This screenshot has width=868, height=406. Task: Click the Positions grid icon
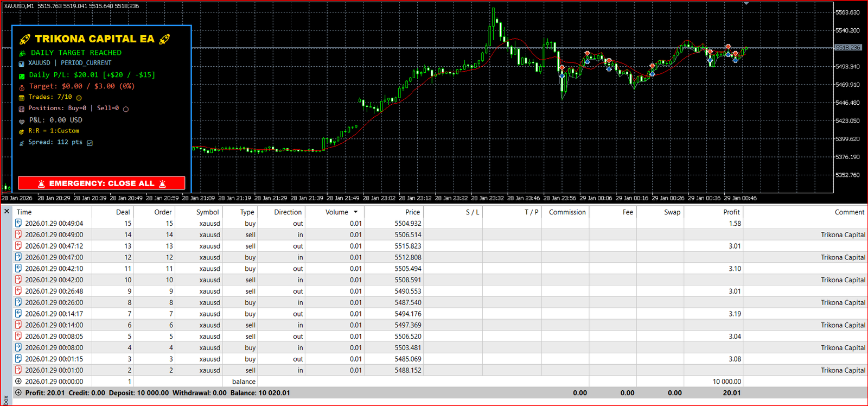tap(22, 109)
